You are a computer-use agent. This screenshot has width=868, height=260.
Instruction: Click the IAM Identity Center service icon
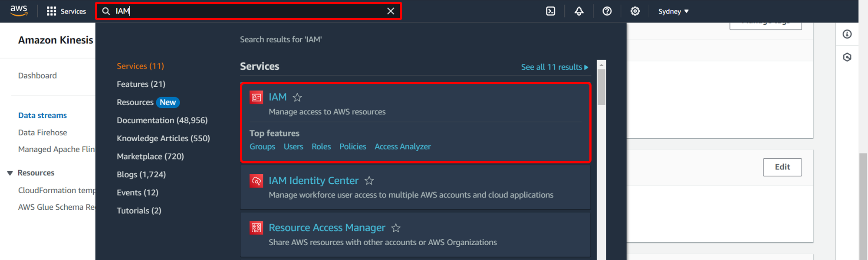pyautogui.click(x=256, y=181)
